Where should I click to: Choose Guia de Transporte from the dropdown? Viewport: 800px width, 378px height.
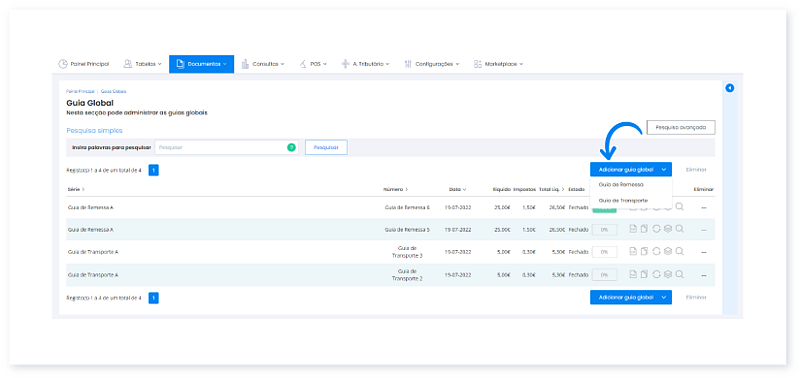point(623,200)
